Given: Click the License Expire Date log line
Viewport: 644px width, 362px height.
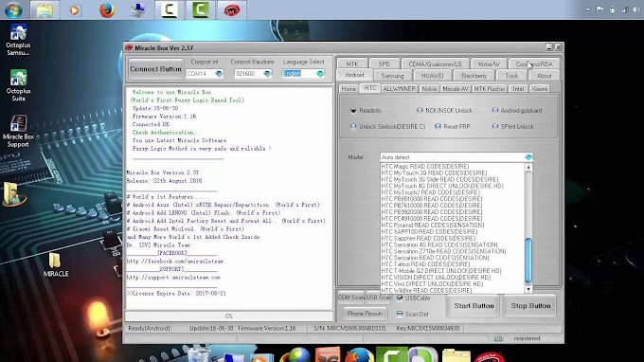Looking at the screenshot, I should point(176,294).
